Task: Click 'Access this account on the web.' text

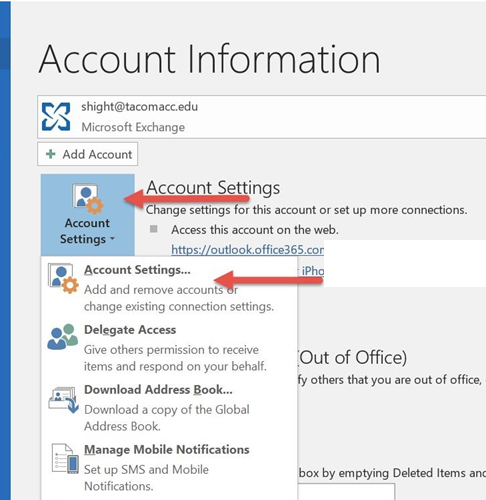Action: (255, 230)
